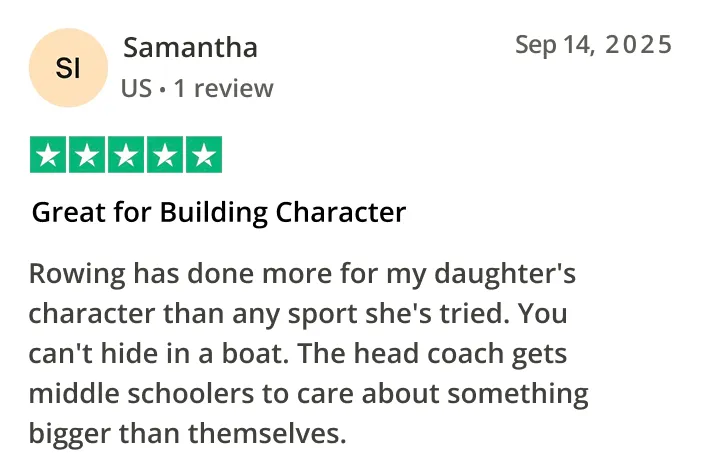Image resolution: width=702 pixels, height=470 pixels.
Task: Click the fifth green star
Action: click(x=204, y=154)
